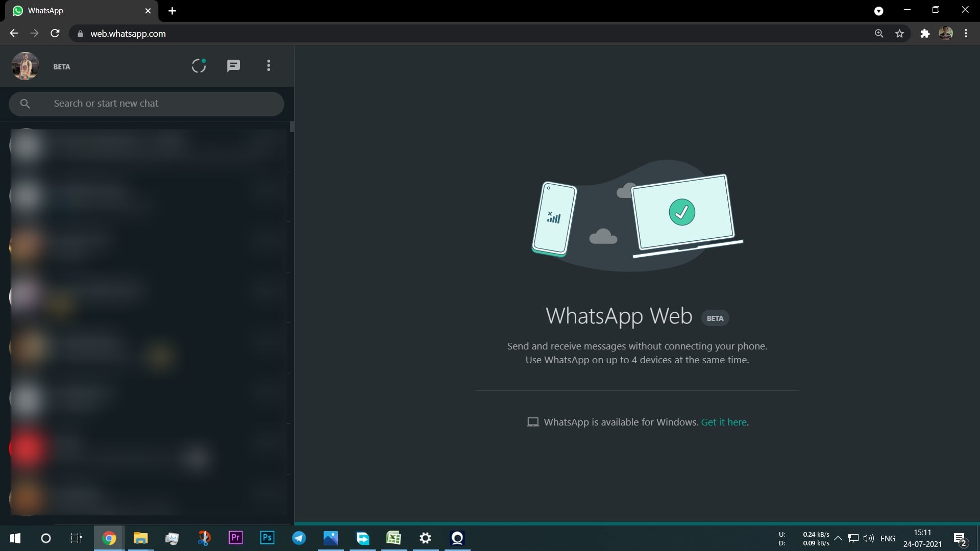Open Chrome Extensions puzzle icon

click(925, 34)
